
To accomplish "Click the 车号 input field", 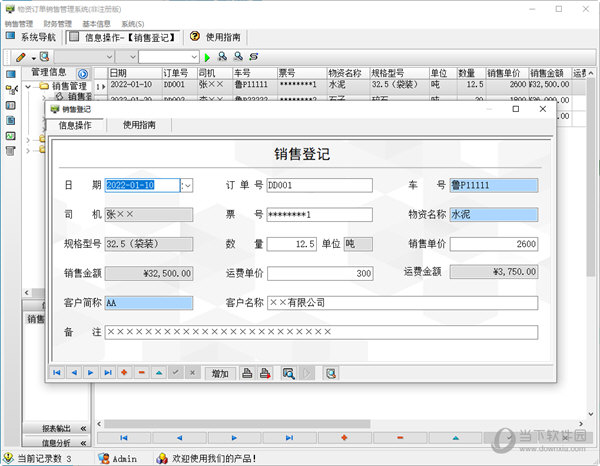I will (x=494, y=186).
